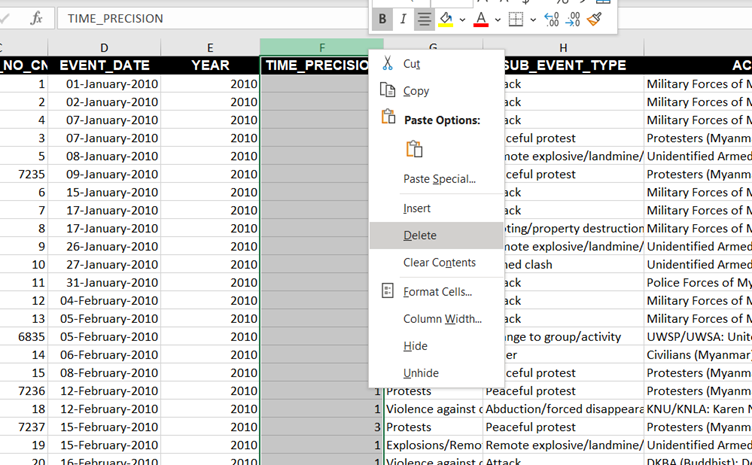
Task: Toggle bold in the mini toolbar
Action: (382, 19)
